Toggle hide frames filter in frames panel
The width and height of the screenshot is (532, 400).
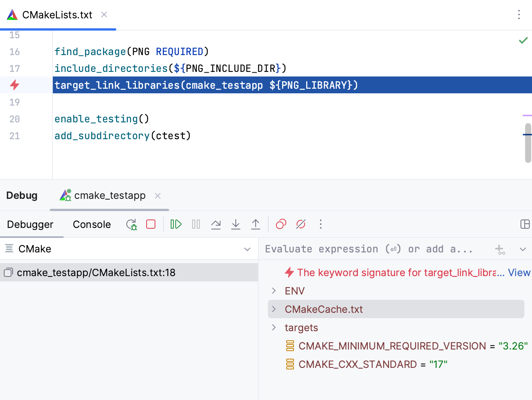click(9, 249)
